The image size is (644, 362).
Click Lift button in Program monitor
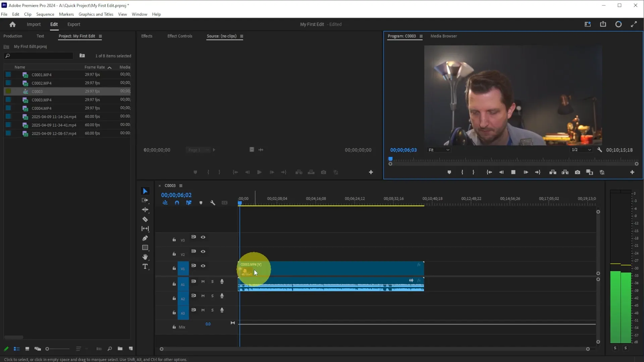pos(553,172)
